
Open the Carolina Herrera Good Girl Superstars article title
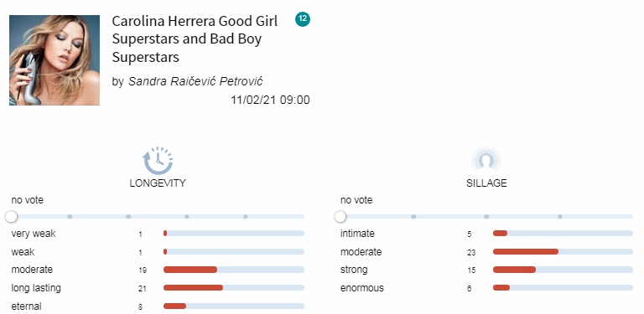(195, 39)
